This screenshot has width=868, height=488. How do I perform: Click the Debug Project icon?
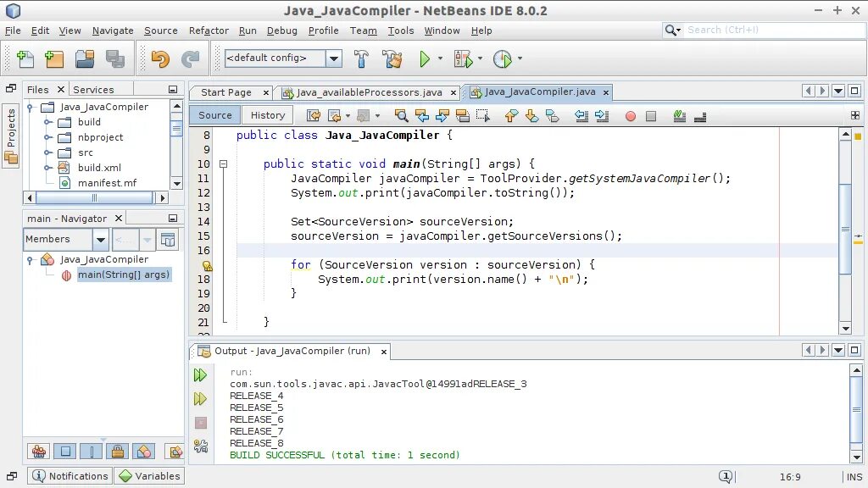[463, 58]
